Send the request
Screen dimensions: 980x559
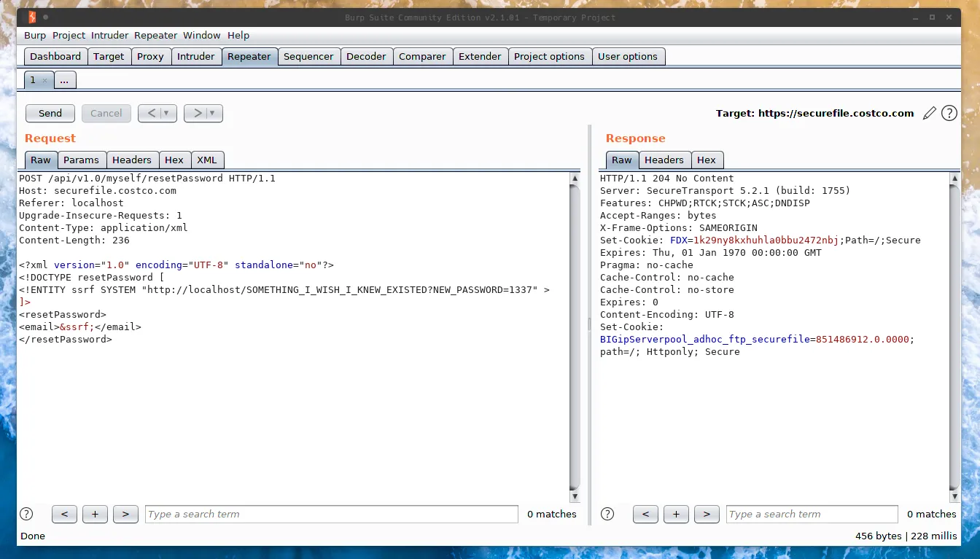coord(50,113)
